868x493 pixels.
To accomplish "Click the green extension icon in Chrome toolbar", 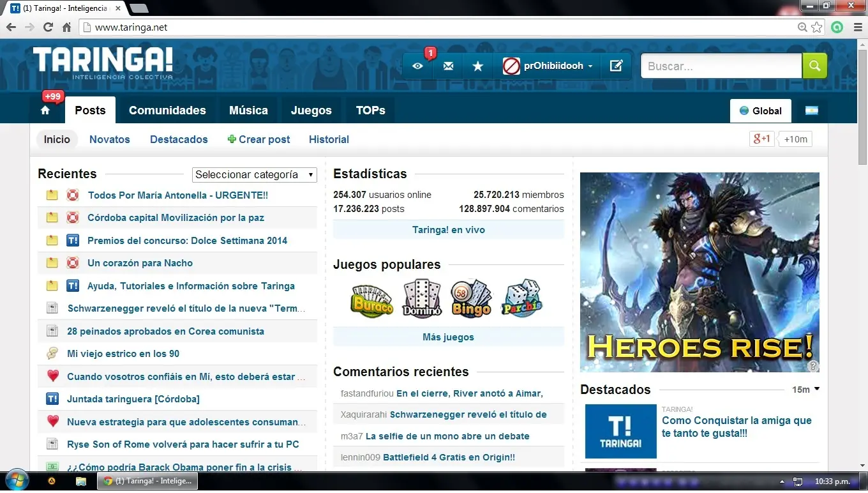I will point(837,27).
